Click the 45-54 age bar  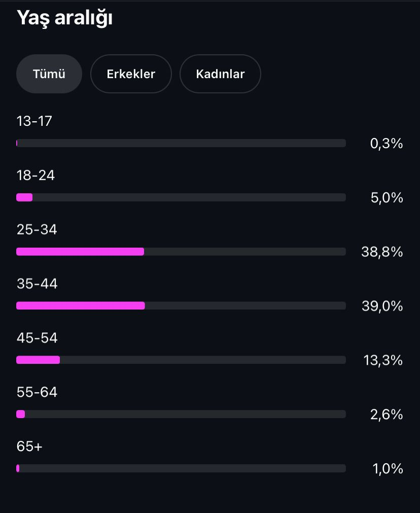click(x=181, y=360)
